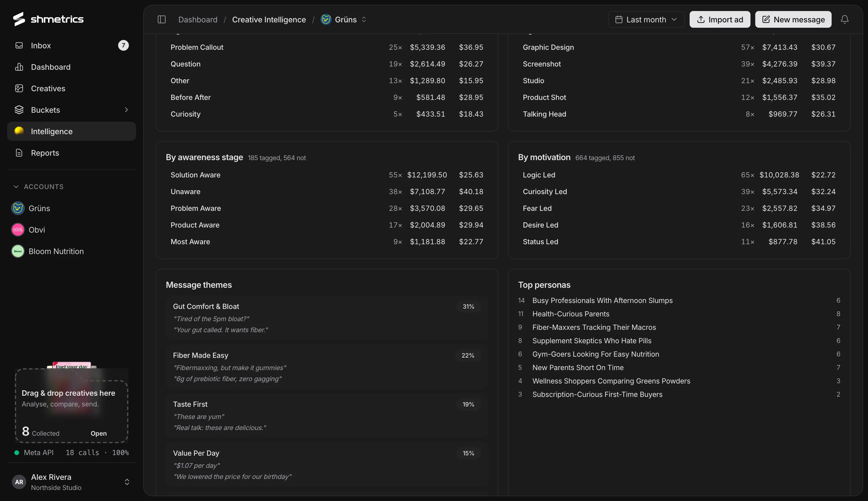868x501 pixels.
Task: Select the Obvi account
Action: point(72,230)
